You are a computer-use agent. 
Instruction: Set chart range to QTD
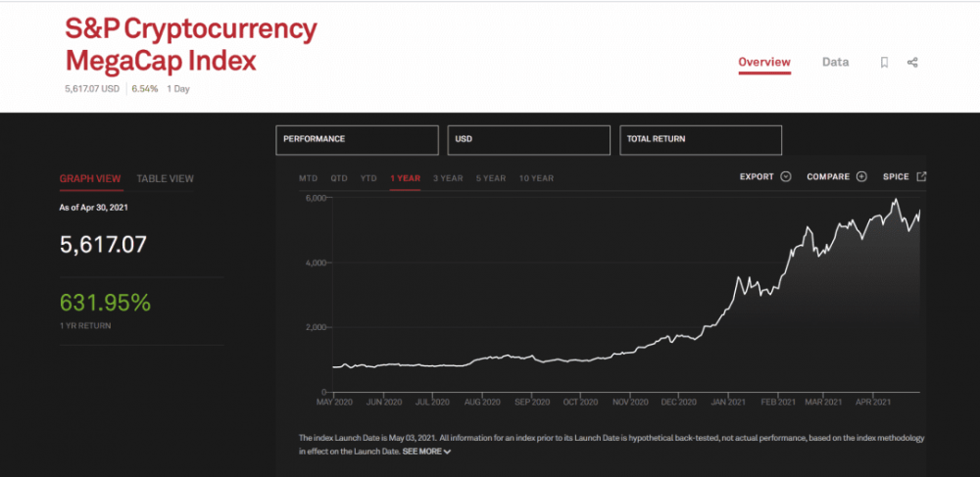[x=339, y=178]
